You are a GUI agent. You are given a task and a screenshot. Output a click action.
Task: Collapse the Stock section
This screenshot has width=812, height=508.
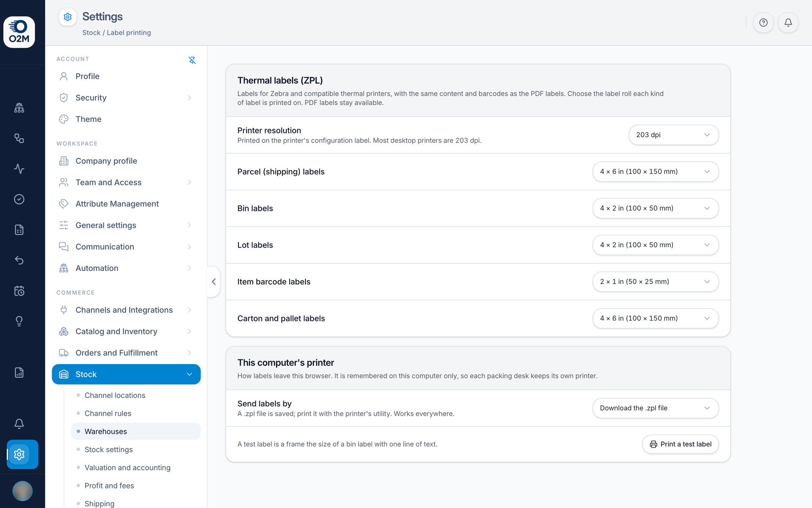tap(126, 374)
